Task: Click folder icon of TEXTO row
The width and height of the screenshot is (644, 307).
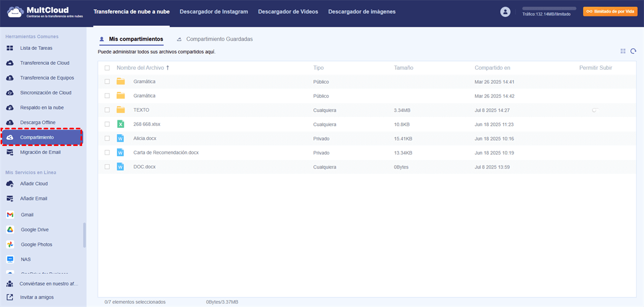Action: click(121, 109)
